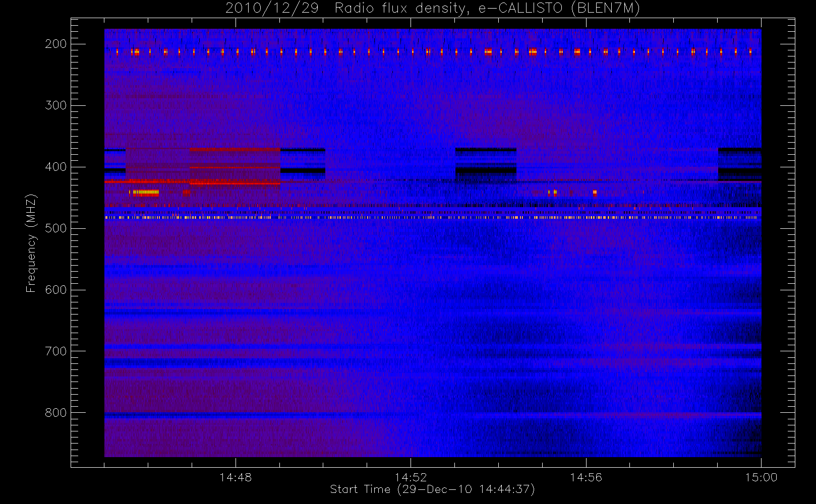The width and height of the screenshot is (816, 504).
Task: Click the 200 frequency tick label
Action: (x=56, y=44)
